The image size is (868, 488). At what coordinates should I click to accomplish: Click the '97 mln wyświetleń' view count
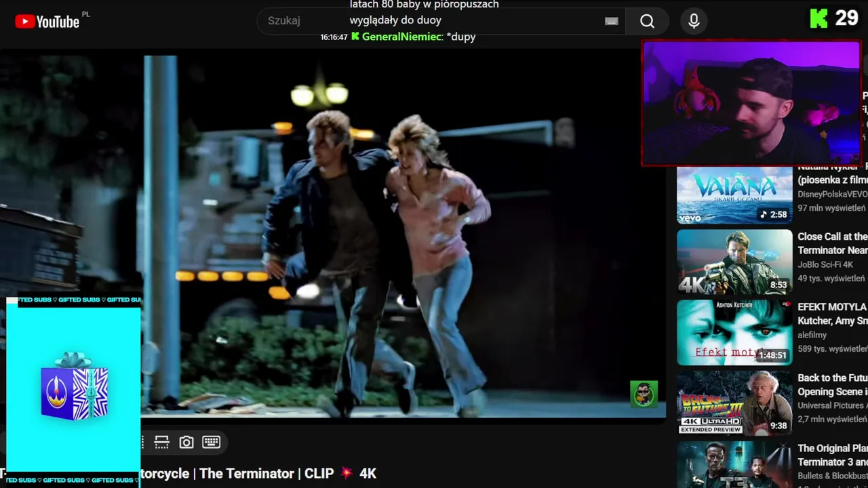[832, 208]
